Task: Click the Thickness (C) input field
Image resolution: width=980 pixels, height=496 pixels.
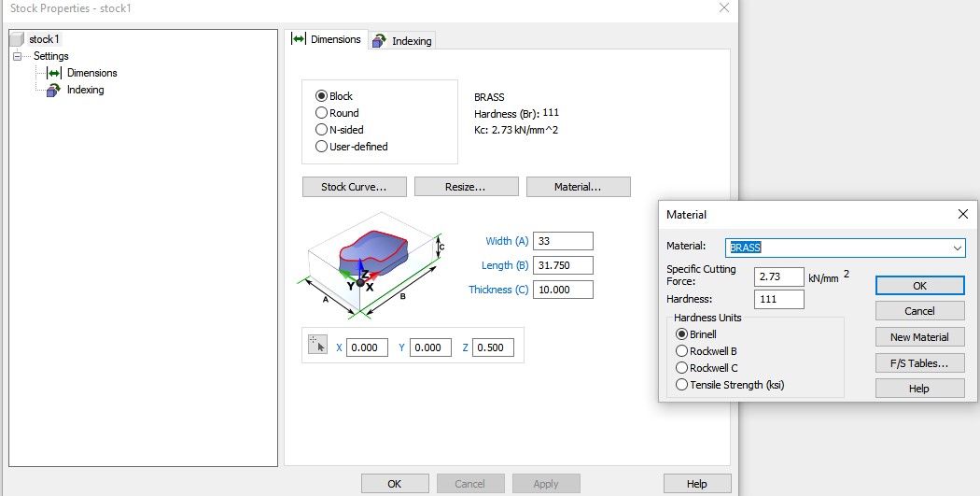Action: point(563,290)
